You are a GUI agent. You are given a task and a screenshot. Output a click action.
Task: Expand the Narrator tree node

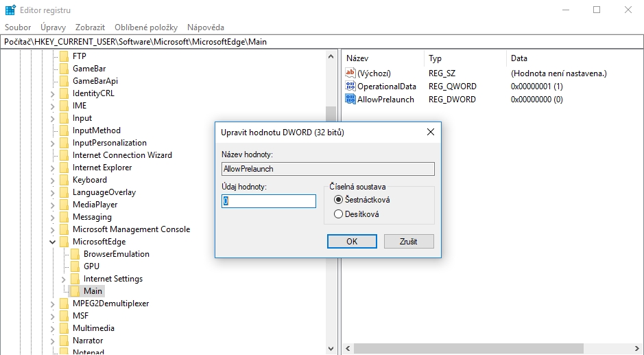point(53,341)
